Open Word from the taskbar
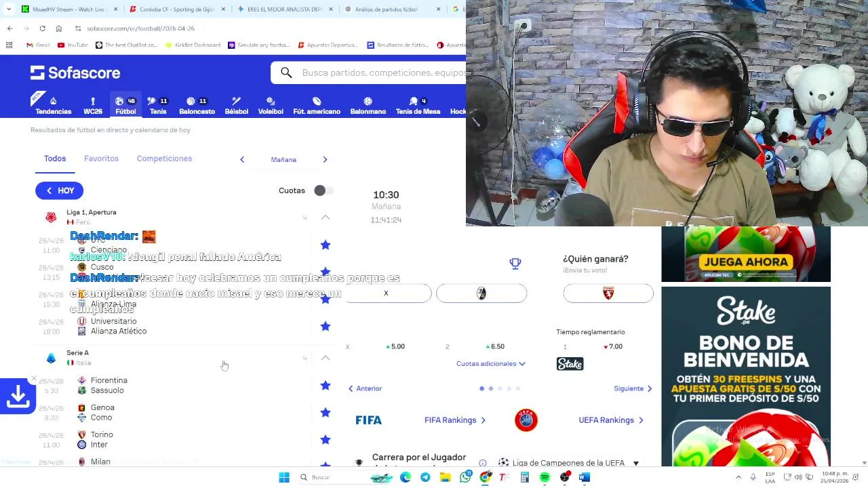 coord(585,477)
